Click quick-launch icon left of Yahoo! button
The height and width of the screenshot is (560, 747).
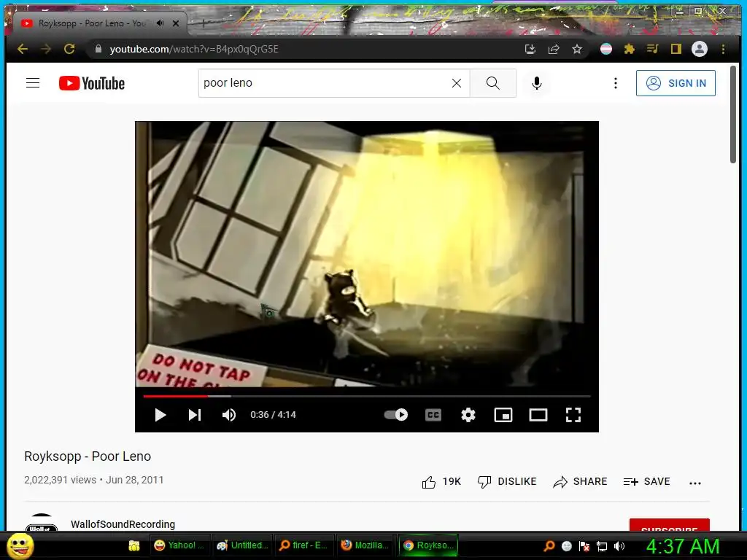pos(134,545)
